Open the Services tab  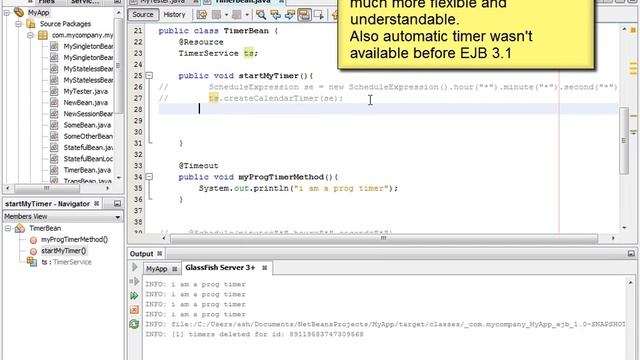(x=84, y=2)
